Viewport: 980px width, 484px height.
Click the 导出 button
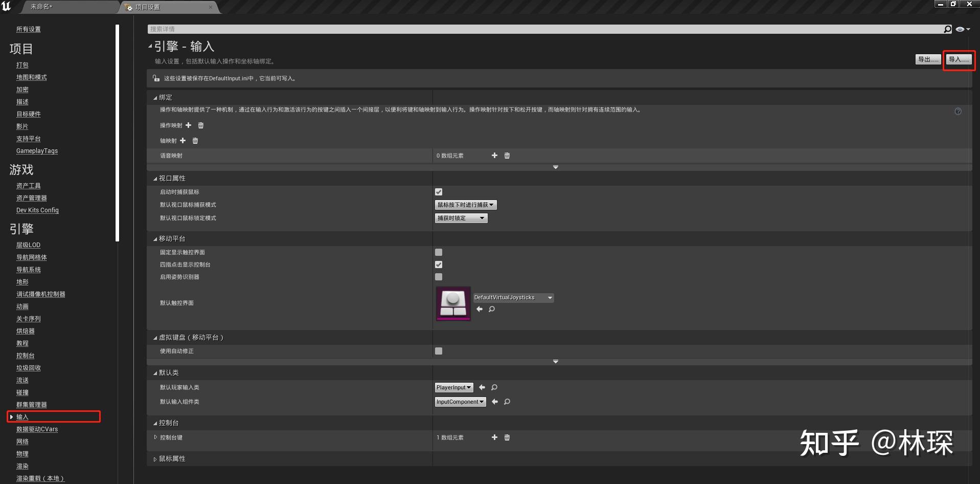[928, 59]
